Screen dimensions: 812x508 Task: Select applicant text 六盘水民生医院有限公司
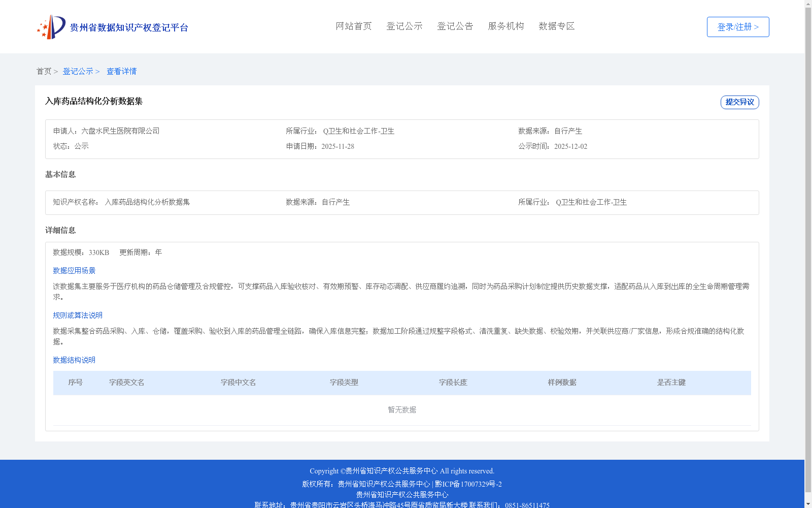120,131
